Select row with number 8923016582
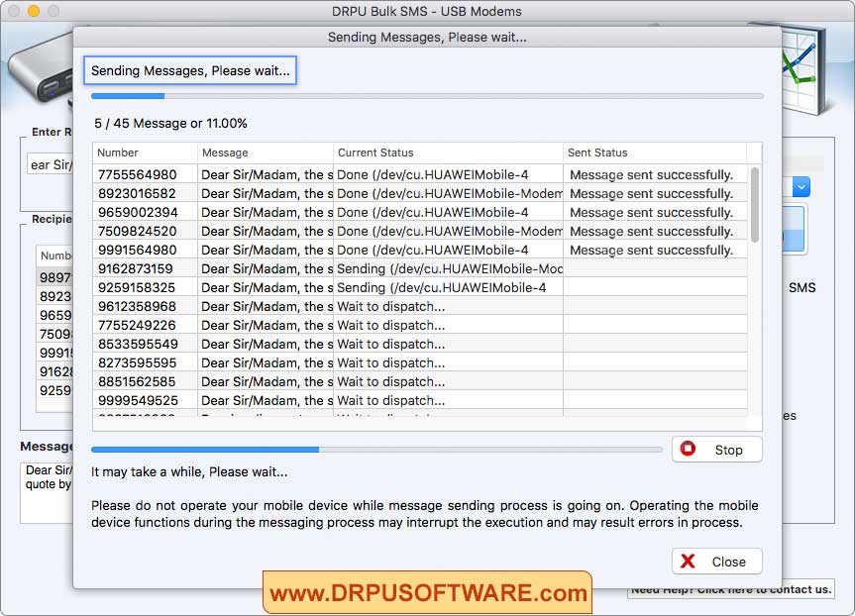This screenshot has height=616, width=855. click(x=420, y=193)
